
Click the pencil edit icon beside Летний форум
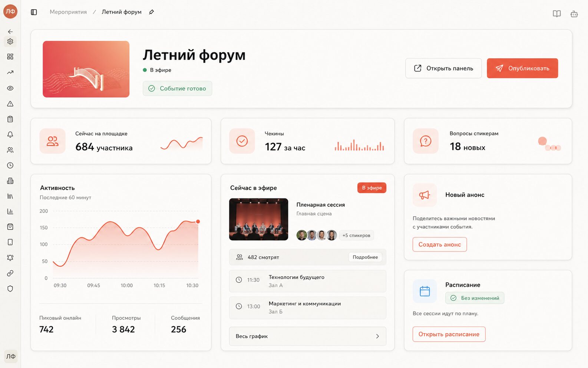151,12
